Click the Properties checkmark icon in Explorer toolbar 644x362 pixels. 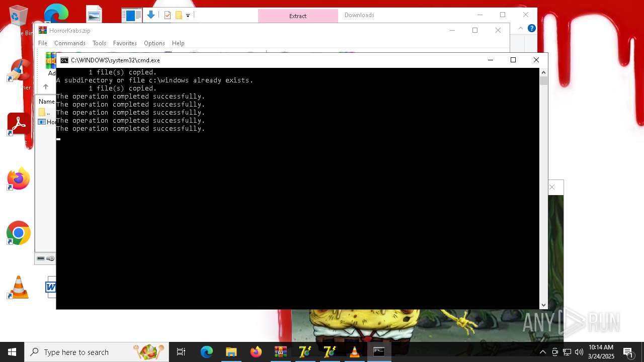click(x=168, y=15)
